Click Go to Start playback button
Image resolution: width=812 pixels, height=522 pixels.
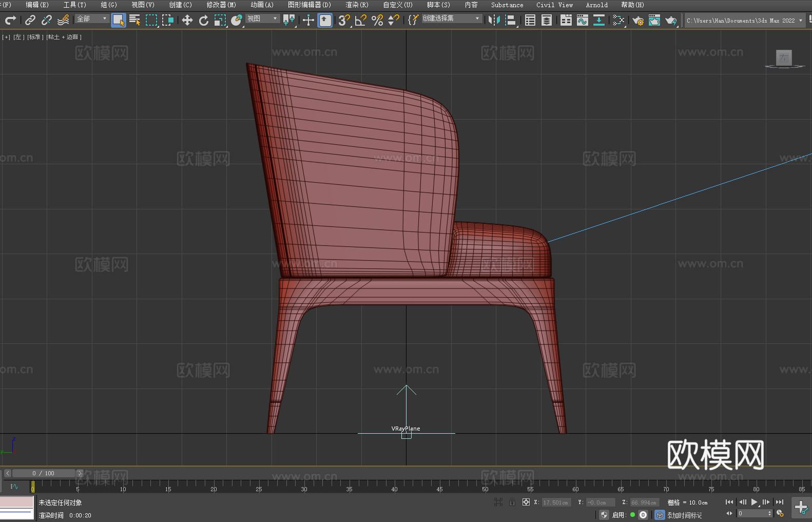point(729,502)
